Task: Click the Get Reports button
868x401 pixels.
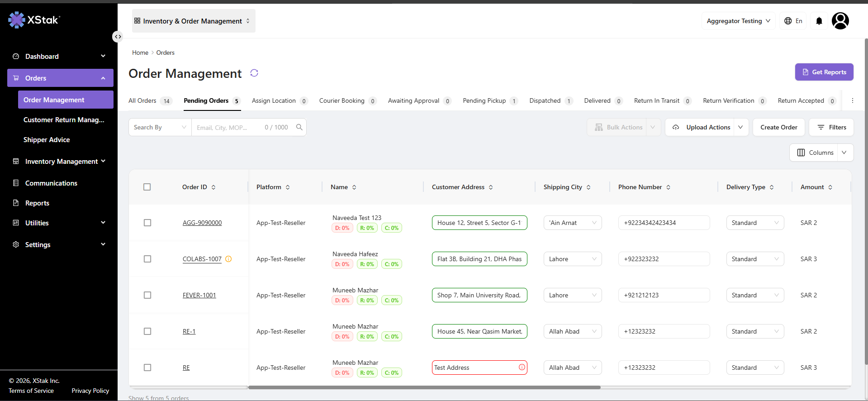Action: [x=824, y=72]
